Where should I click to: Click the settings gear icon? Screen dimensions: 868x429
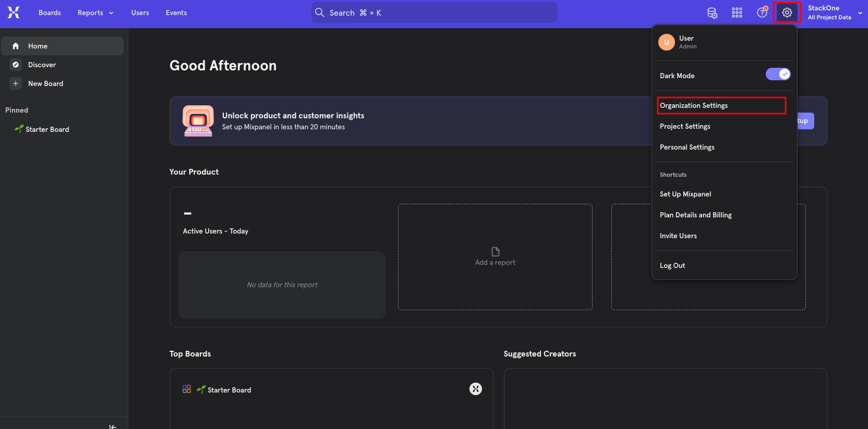click(x=787, y=13)
